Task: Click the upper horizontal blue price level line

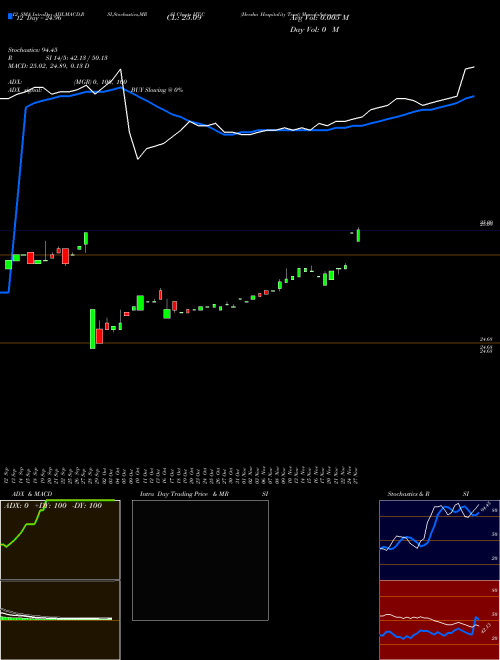Action: (250, 230)
